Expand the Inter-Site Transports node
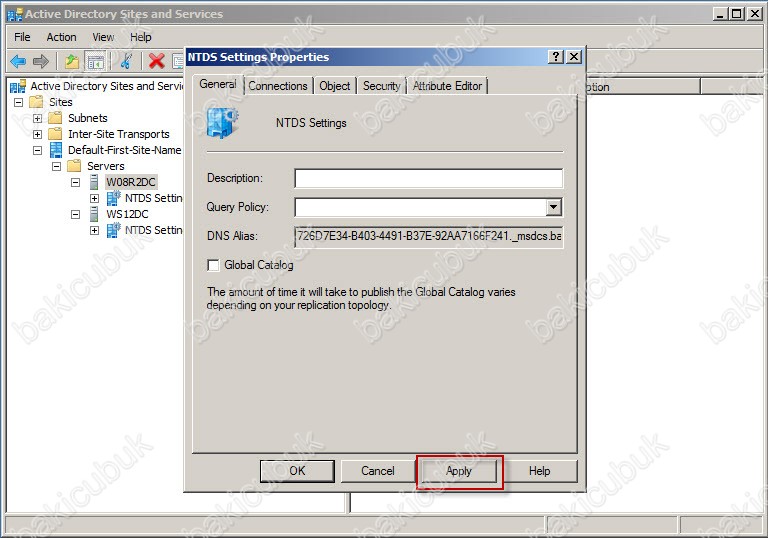Screen dimensions: 768x538 37,134
